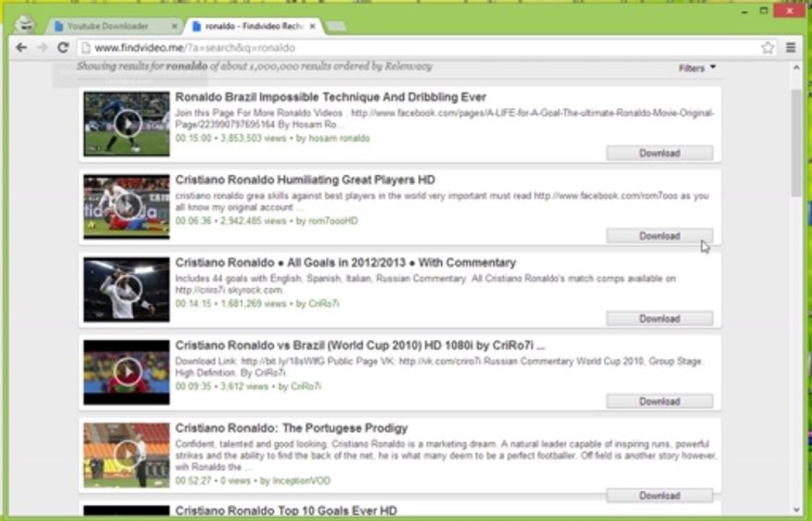This screenshot has height=521, width=812.
Task: Open uploader hosam ronaldo link
Action: pos(339,138)
